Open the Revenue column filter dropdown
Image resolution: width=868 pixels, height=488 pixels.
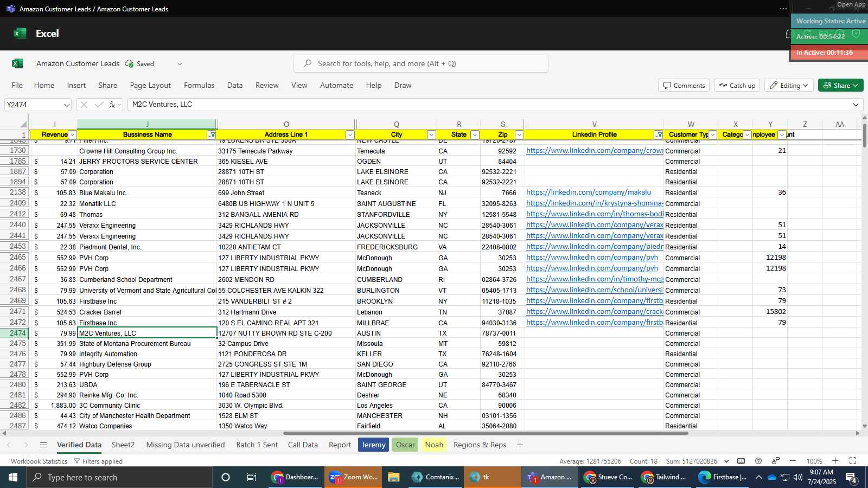point(72,135)
